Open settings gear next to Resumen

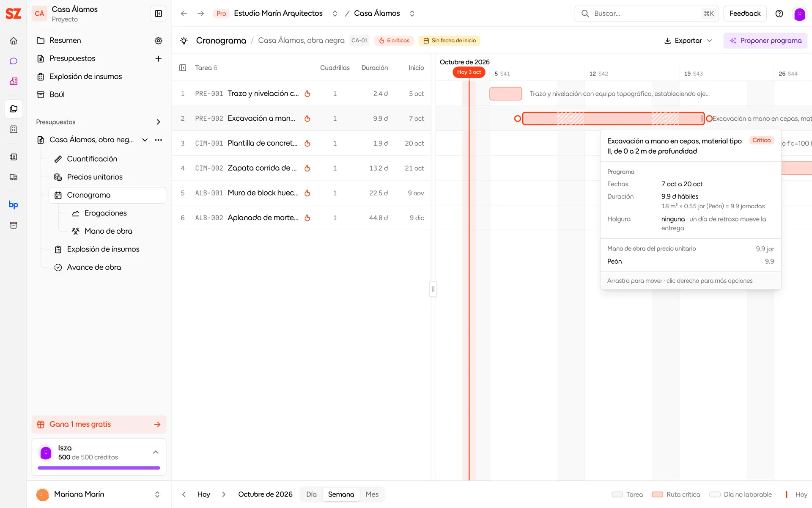point(159,41)
